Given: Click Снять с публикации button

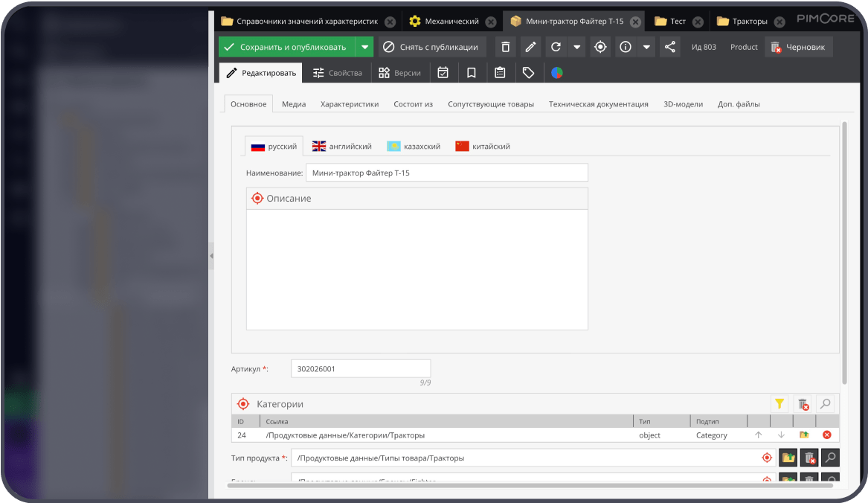Looking at the screenshot, I should pyautogui.click(x=432, y=47).
